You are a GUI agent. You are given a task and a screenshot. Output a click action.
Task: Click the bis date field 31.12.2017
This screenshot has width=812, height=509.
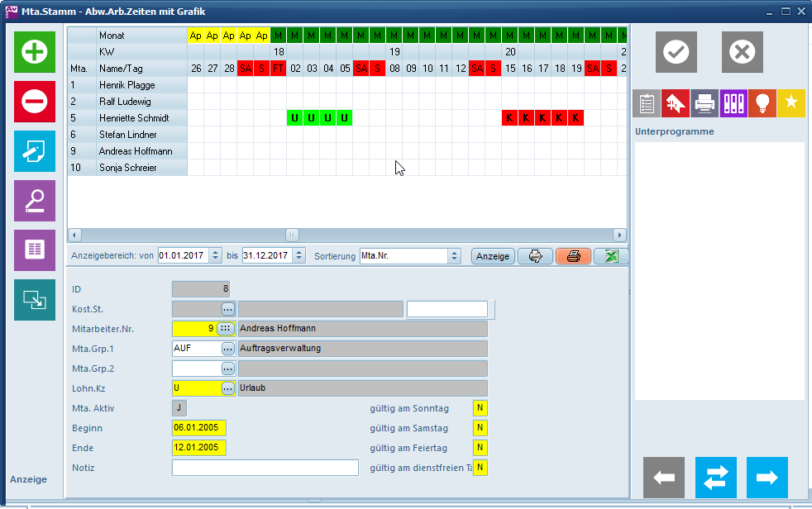pyautogui.click(x=267, y=256)
